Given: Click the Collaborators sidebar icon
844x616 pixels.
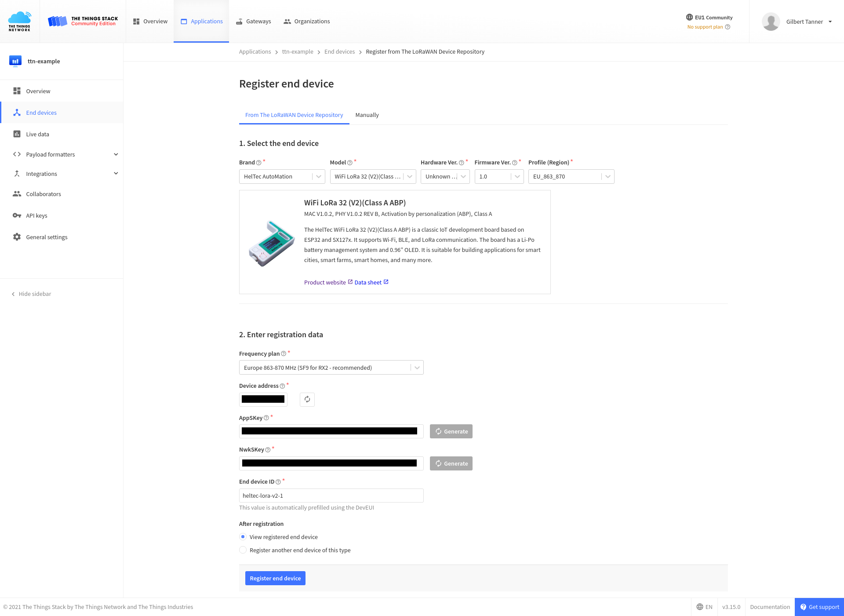Looking at the screenshot, I should point(16,193).
